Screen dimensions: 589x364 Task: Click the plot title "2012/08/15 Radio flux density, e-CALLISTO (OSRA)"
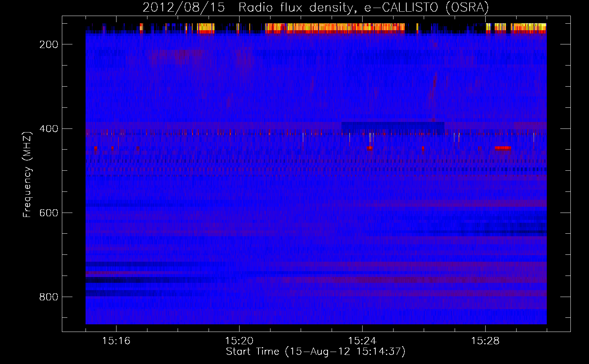(316, 7)
